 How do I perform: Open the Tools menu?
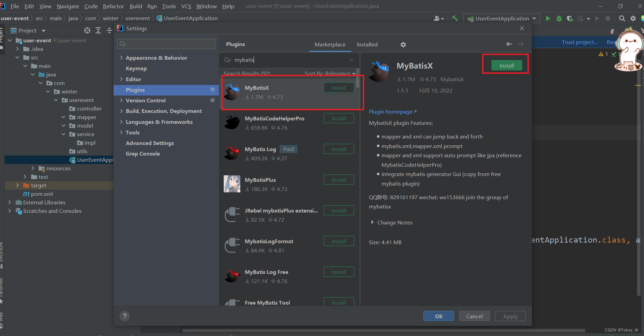point(169,6)
